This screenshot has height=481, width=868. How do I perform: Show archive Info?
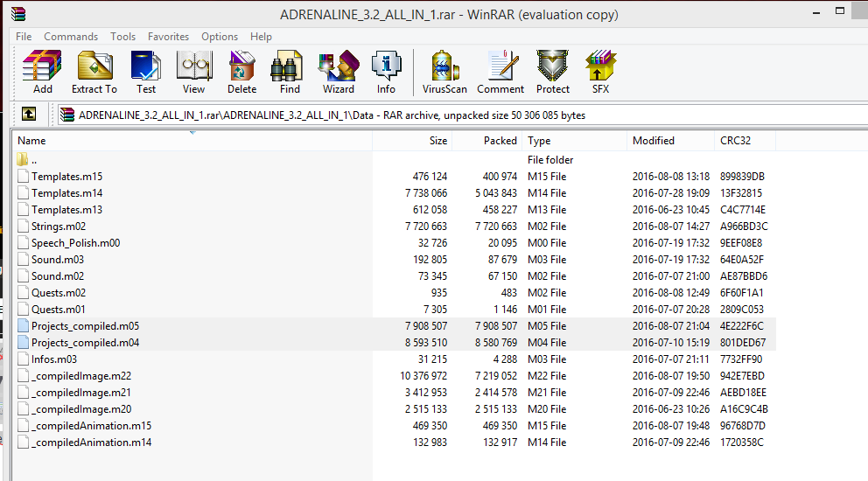(386, 72)
